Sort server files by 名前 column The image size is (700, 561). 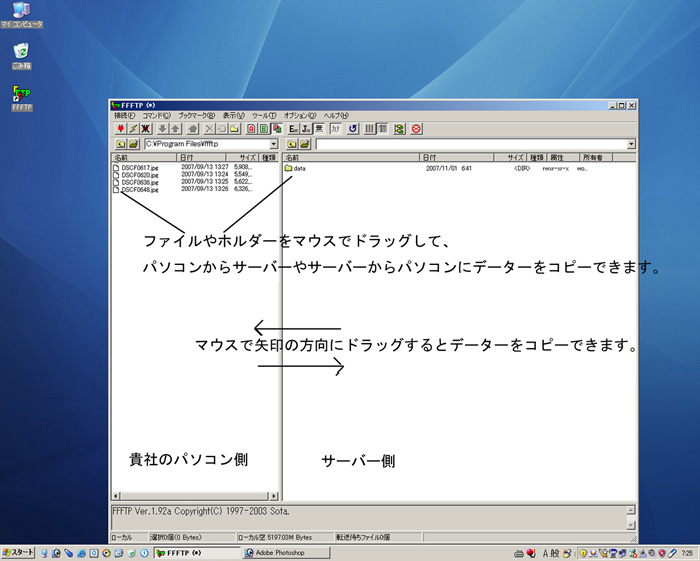click(351, 158)
